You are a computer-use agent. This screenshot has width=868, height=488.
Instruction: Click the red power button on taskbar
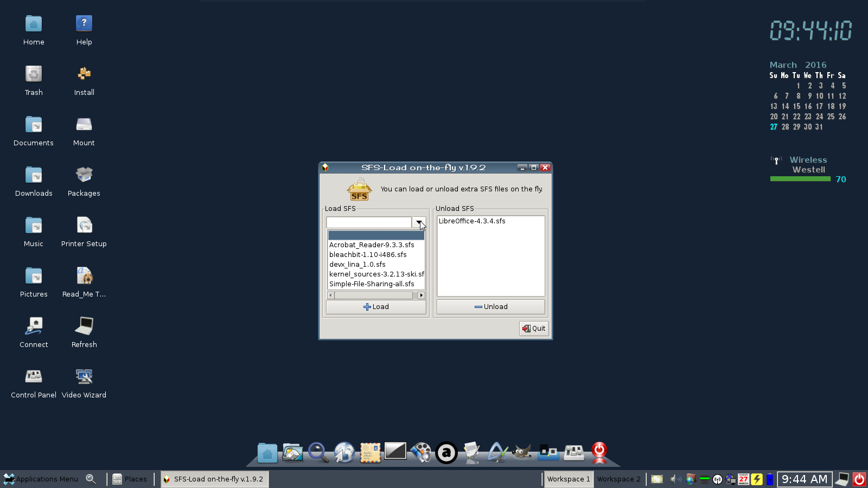pos(859,479)
